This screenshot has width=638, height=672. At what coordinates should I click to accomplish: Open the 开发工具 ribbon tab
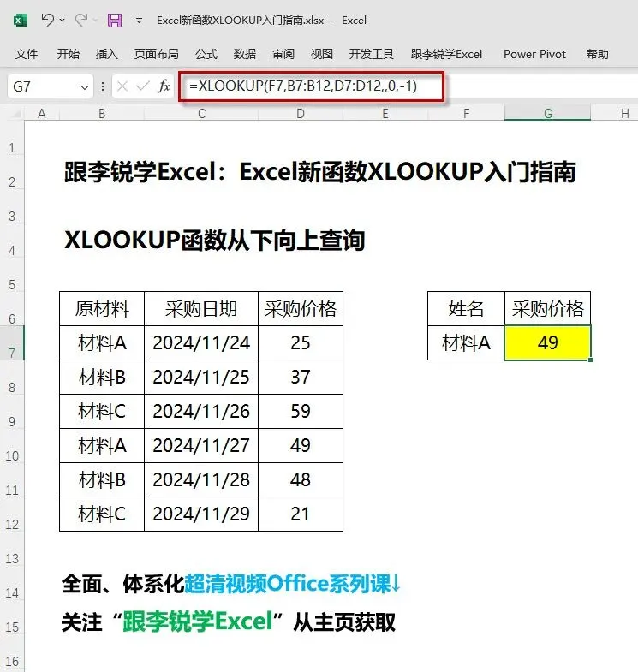tap(371, 54)
